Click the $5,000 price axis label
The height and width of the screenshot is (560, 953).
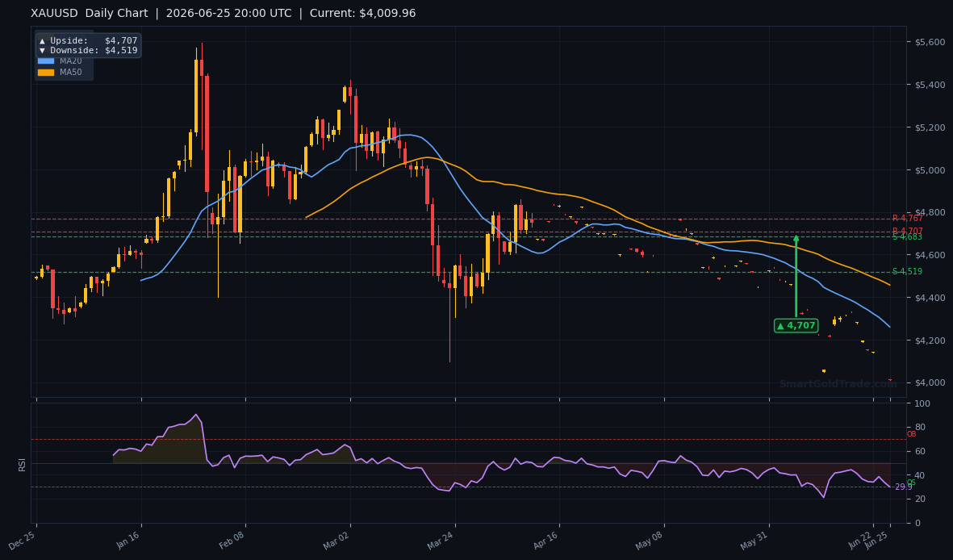coord(930,170)
